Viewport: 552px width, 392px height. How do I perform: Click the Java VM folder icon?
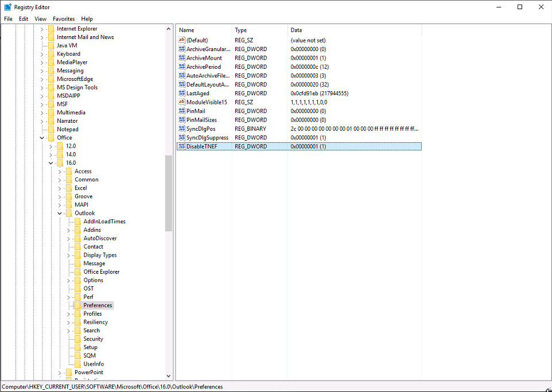pyautogui.click(x=51, y=45)
